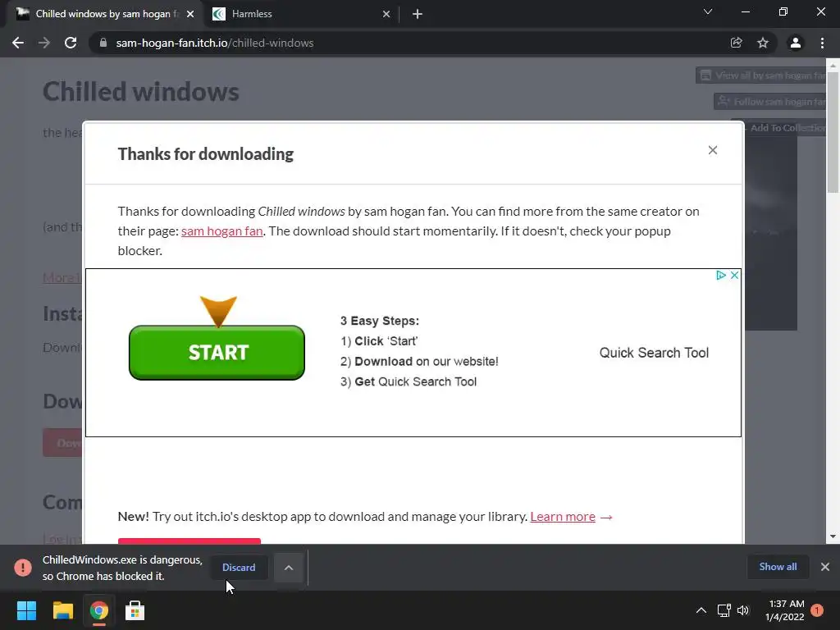The height and width of the screenshot is (630, 840).
Task: Close the Thanks for downloading dialog
Action: coord(713,150)
